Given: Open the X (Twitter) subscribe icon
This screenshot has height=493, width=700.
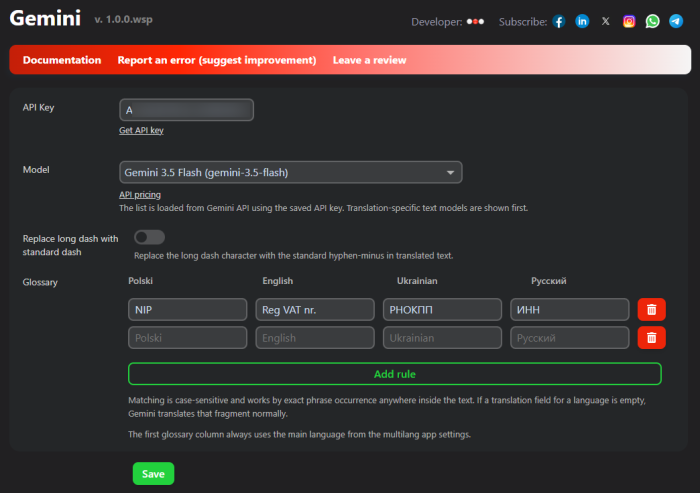Looking at the screenshot, I should tap(605, 21).
